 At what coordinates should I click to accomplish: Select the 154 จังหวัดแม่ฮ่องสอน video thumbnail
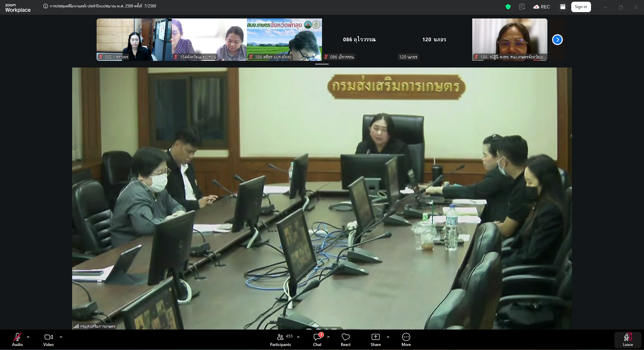(209, 40)
